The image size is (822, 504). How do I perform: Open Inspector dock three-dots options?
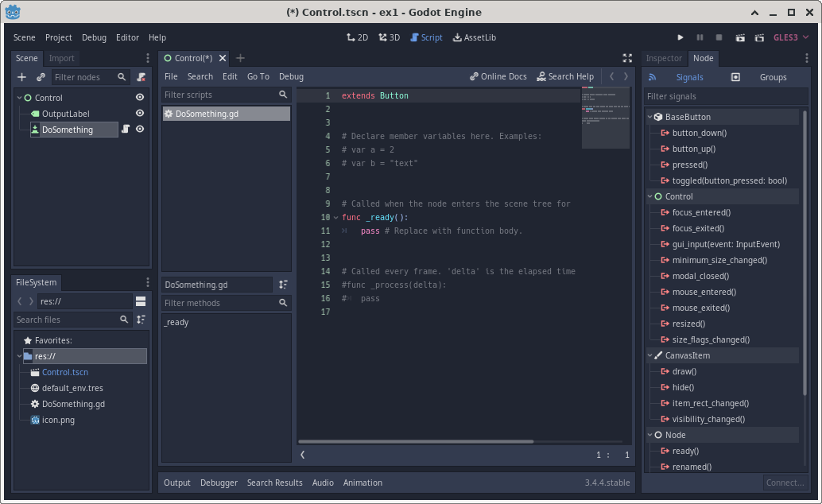(x=806, y=58)
